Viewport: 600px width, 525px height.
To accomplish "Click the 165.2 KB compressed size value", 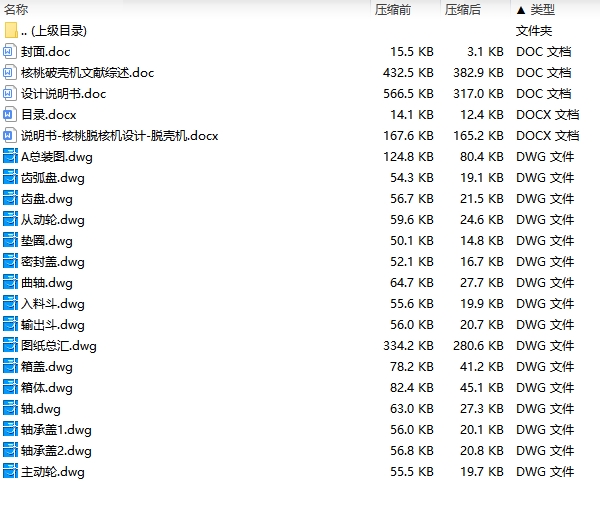I will pyautogui.click(x=478, y=136).
